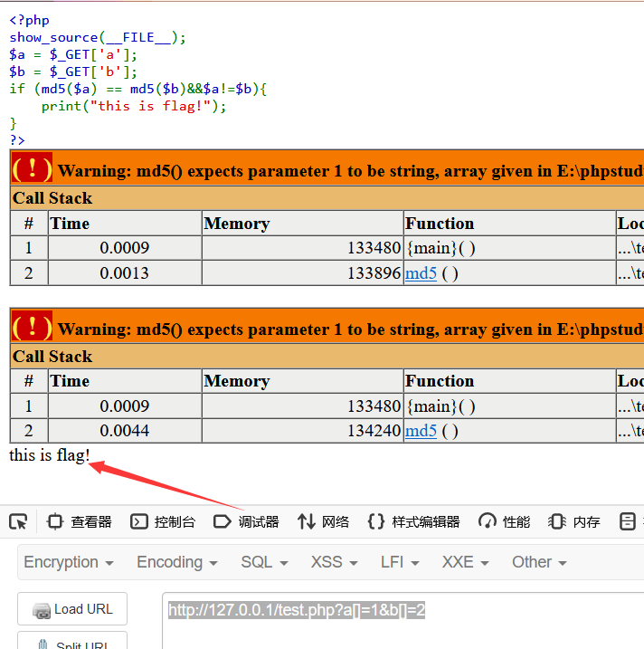
Task: Open the XSS dropdown menu
Action: [x=335, y=562]
